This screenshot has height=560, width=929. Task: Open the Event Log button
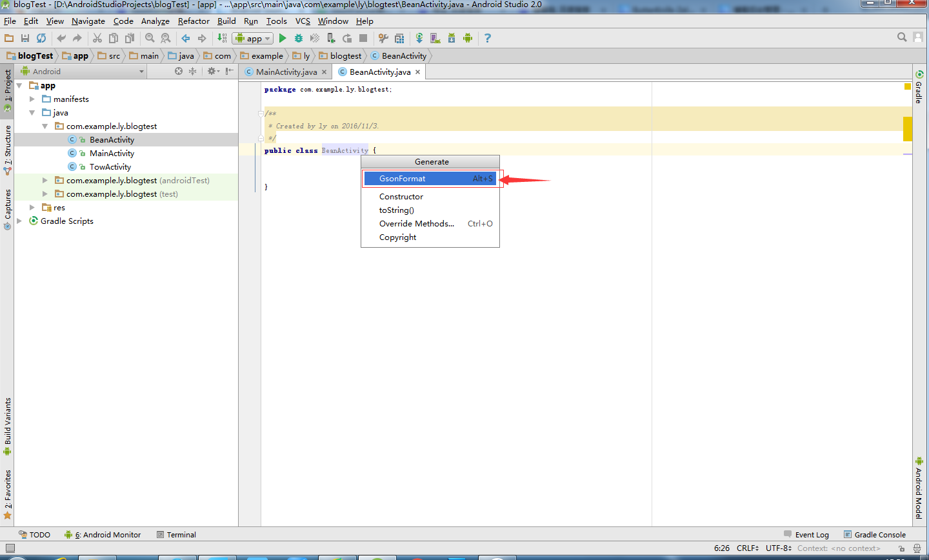(x=806, y=534)
